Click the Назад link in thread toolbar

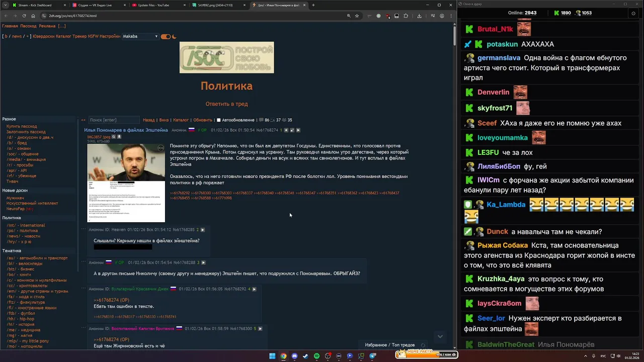tap(148, 120)
